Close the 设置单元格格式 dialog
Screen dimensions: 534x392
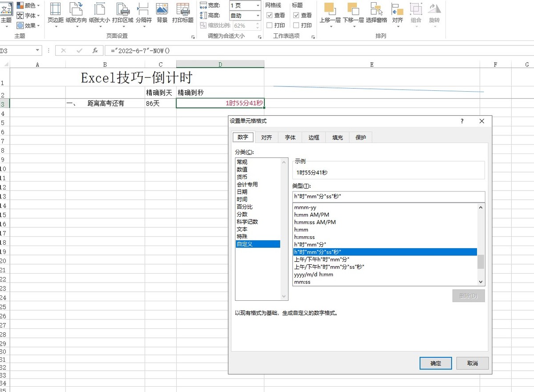tap(482, 121)
